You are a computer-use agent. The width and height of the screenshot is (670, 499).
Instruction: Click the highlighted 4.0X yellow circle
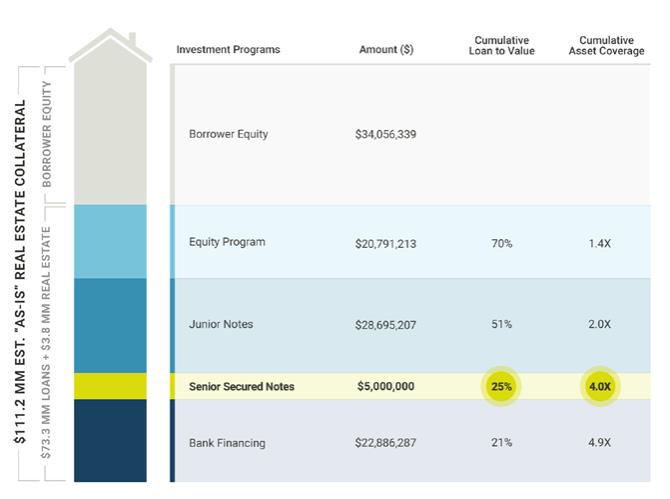coord(601,386)
